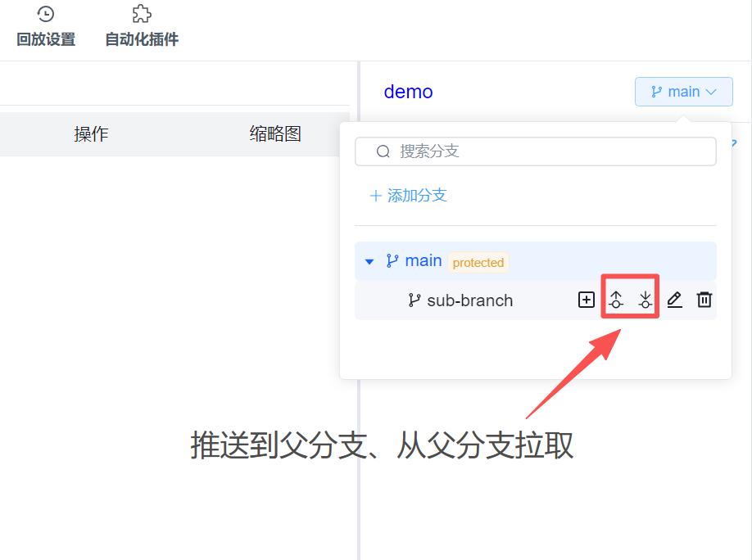Click the branch icon beside sub-branch

415,300
